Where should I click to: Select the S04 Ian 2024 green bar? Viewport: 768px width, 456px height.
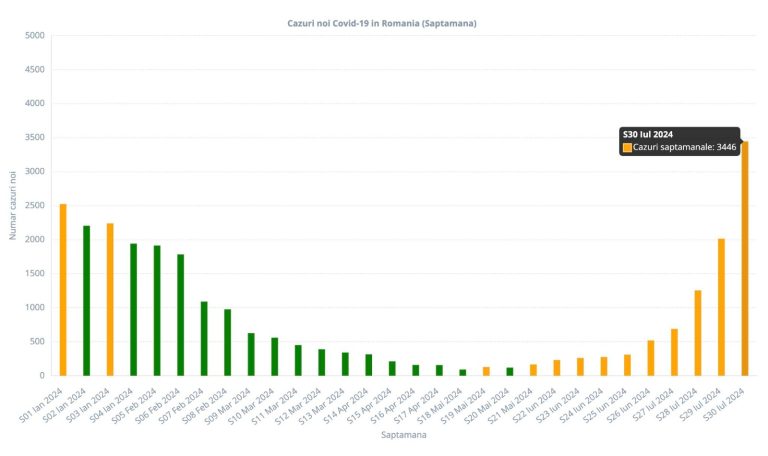(133, 310)
